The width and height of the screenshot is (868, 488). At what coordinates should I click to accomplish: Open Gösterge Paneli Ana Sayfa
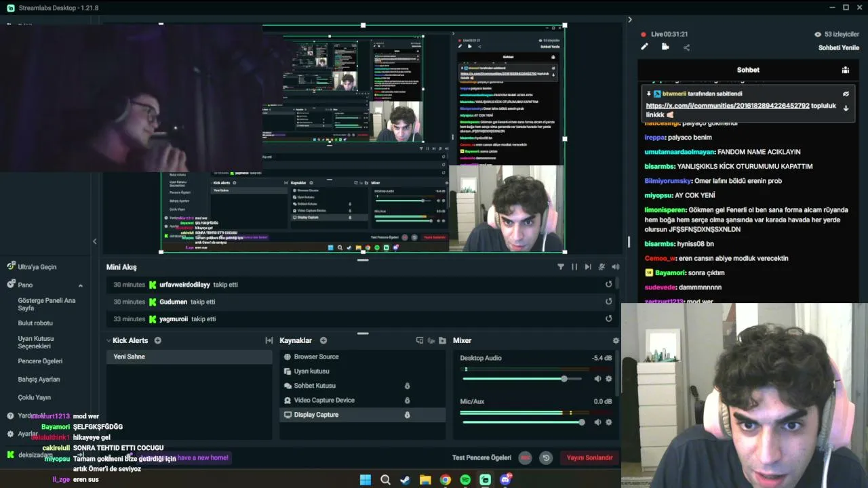pyautogui.click(x=47, y=304)
